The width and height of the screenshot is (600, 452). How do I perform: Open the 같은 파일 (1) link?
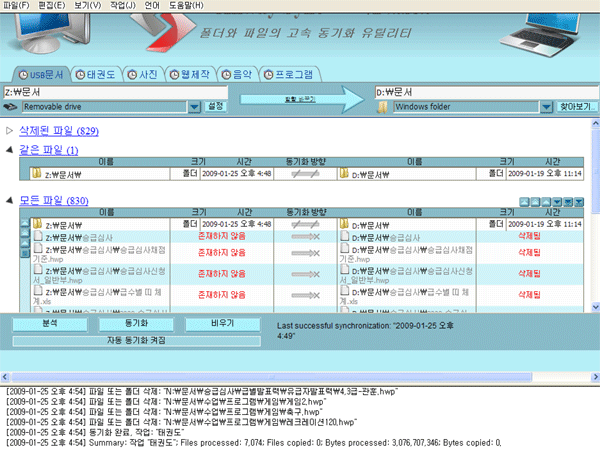coord(49,150)
